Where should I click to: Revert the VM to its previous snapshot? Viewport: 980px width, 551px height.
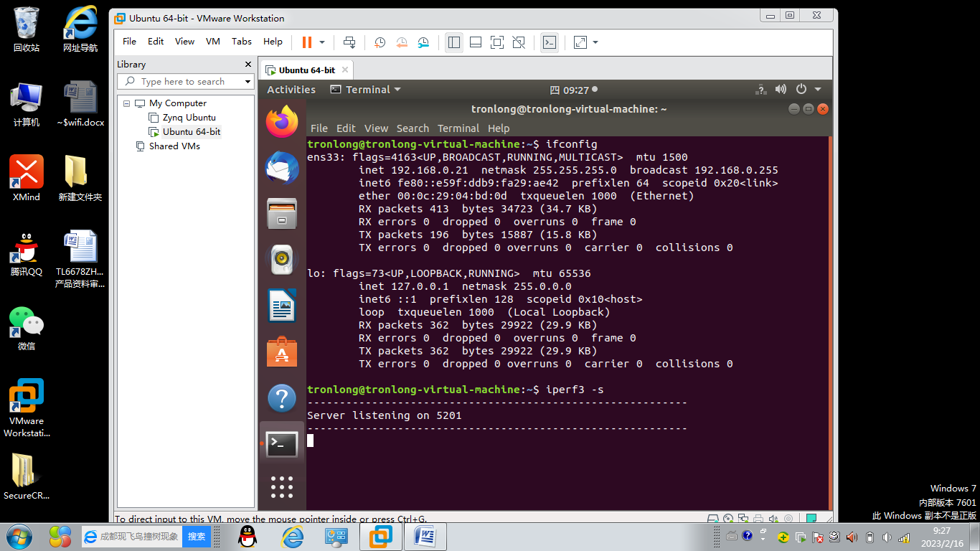402,42
